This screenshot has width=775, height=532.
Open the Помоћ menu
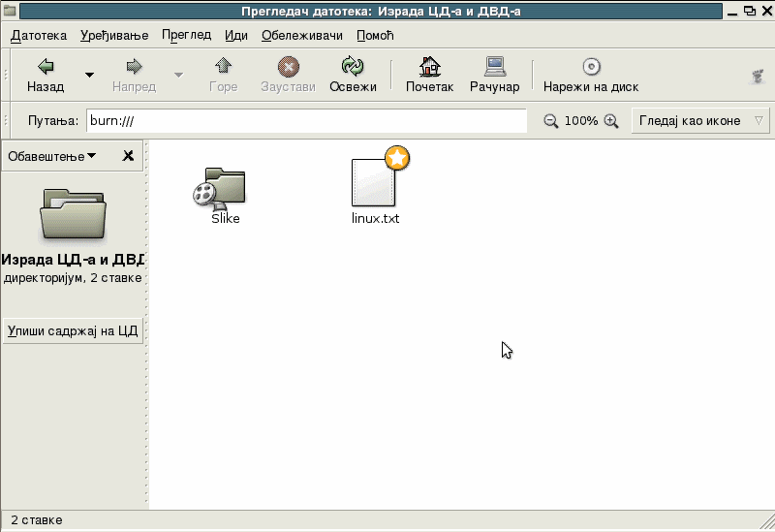click(375, 36)
